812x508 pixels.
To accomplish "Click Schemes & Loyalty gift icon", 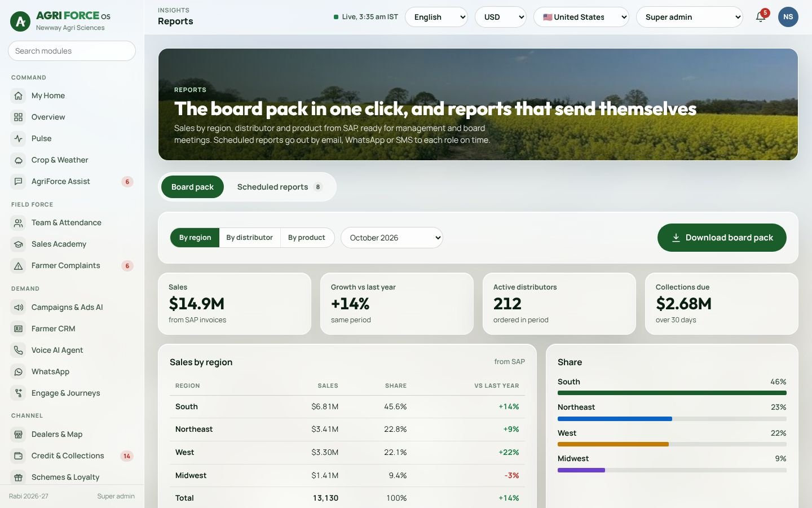I will click(x=19, y=478).
